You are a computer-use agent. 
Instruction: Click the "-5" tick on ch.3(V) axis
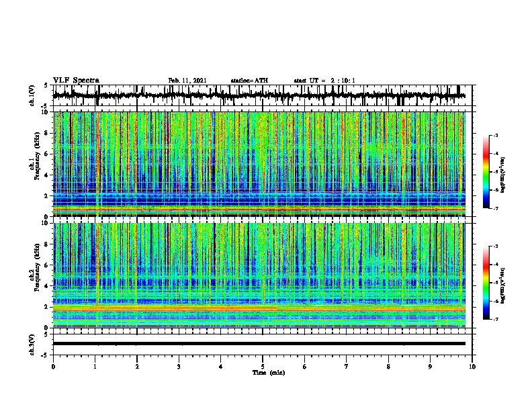45,355
